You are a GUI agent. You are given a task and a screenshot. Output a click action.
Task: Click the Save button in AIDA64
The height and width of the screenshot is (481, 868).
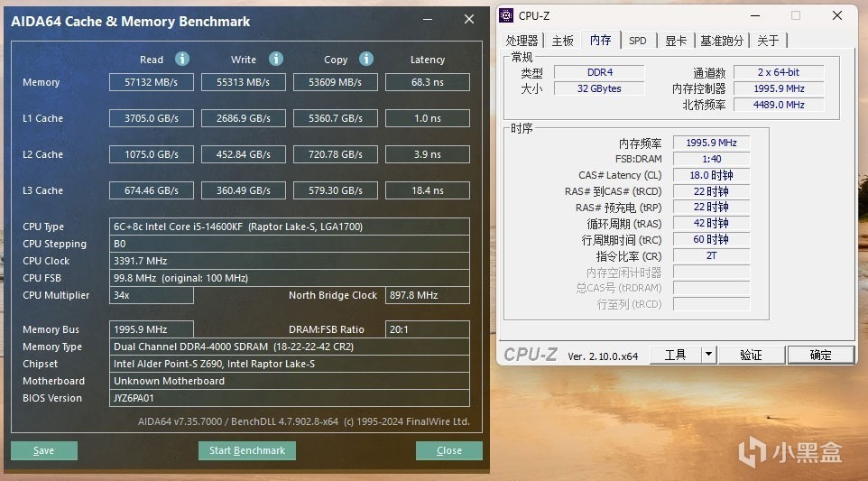[43, 450]
